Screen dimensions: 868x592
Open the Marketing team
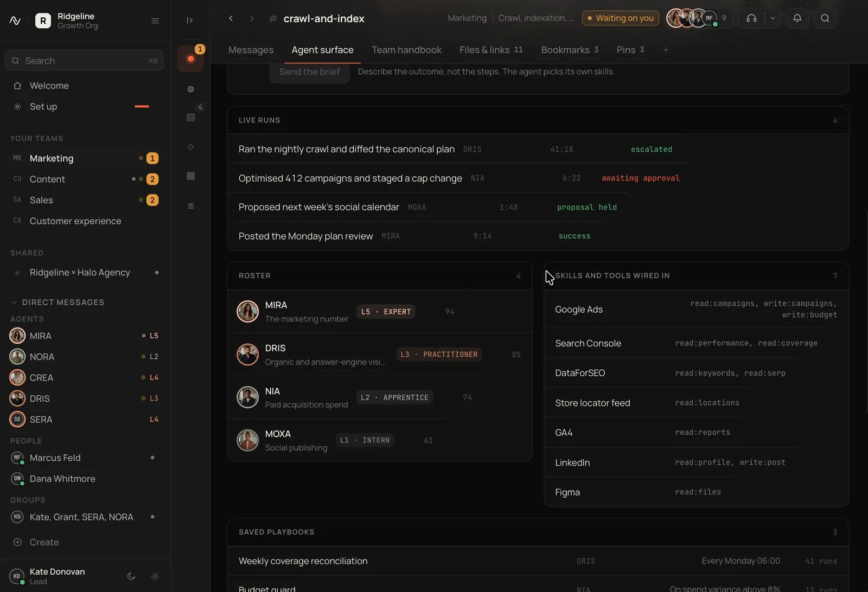pyautogui.click(x=85, y=158)
